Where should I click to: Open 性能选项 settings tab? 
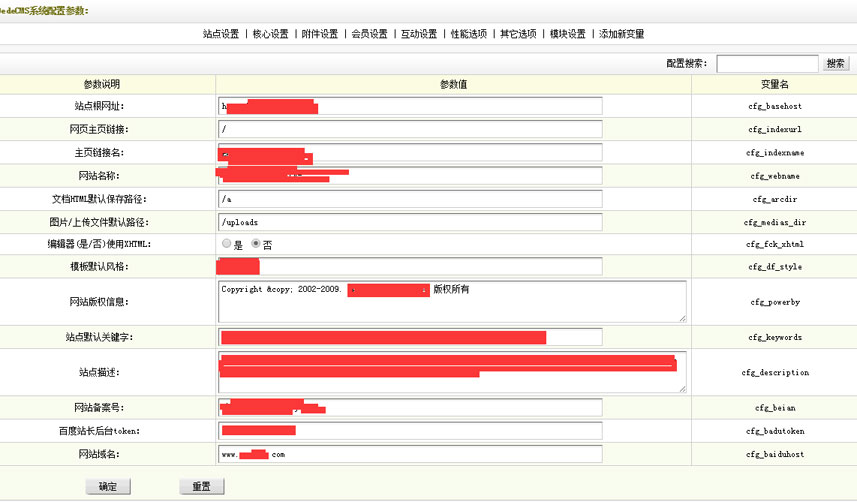point(468,34)
